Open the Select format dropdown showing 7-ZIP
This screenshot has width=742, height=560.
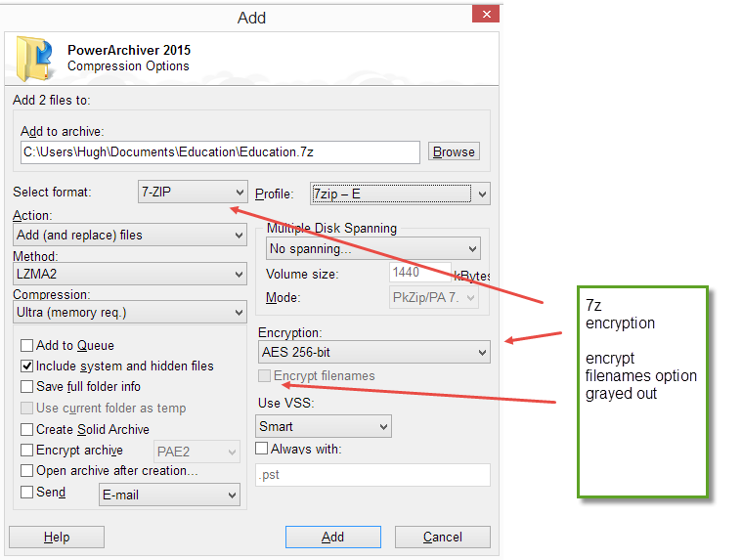pyautogui.click(x=193, y=192)
